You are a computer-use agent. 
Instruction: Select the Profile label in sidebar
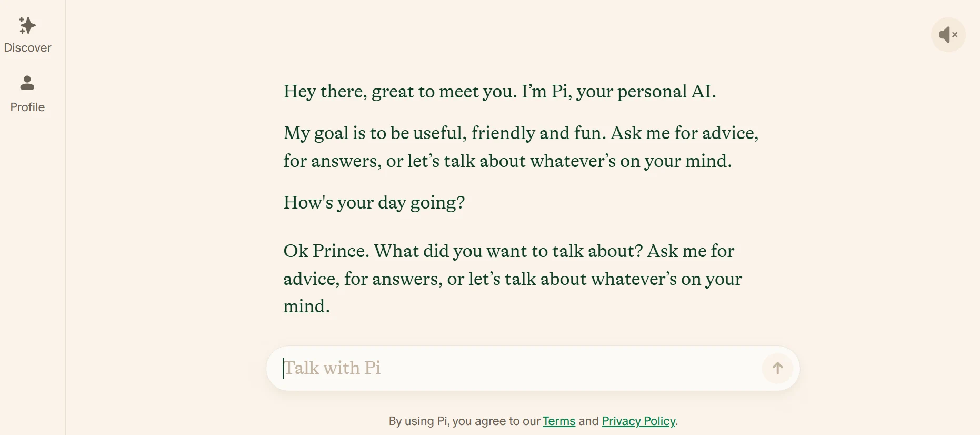[27, 107]
